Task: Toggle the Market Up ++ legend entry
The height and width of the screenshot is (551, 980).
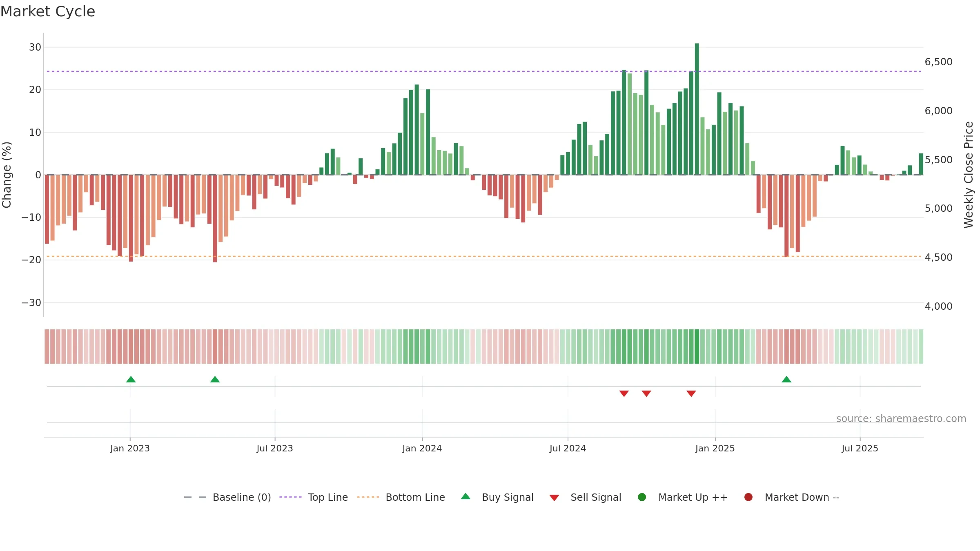Action: [683, 497]
